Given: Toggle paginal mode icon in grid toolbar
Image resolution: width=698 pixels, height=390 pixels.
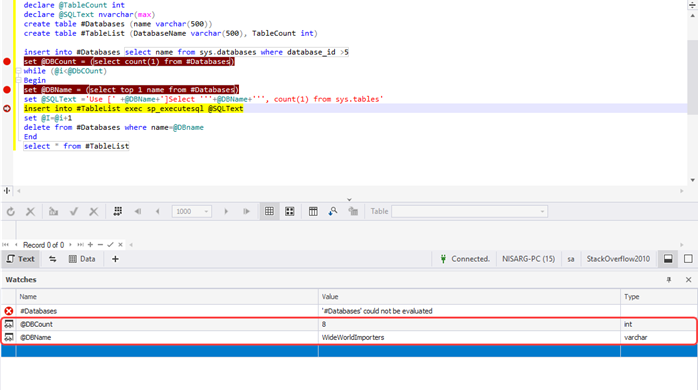Looking at the screenshot, I should (x=118, y=211).
